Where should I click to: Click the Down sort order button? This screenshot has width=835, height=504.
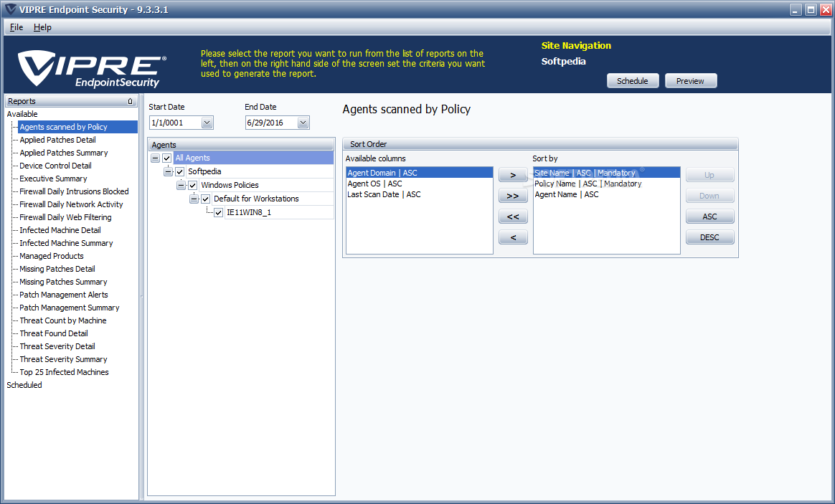coord(709,196)
